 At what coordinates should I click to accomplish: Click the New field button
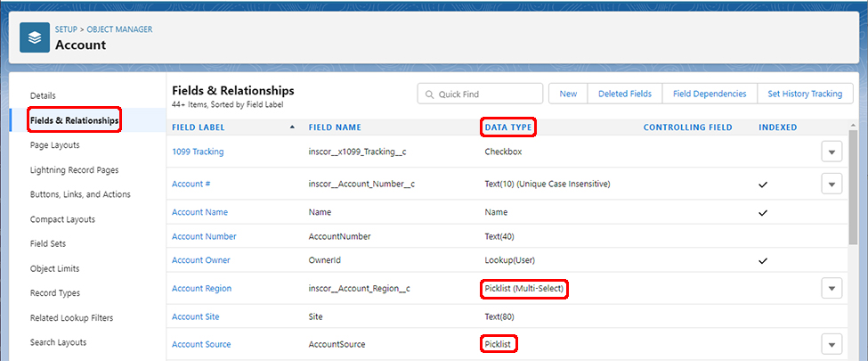point(568,94)
